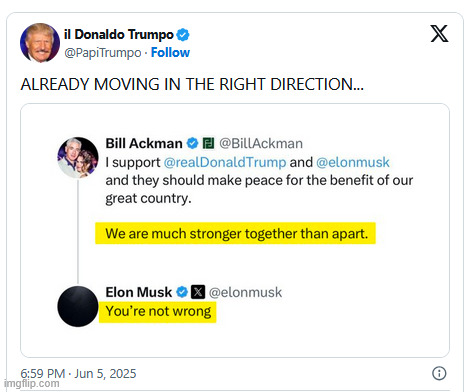Click the green square affiliate badge next to Bill Ackman
This screenshot has width=471, height=392.
208,143
